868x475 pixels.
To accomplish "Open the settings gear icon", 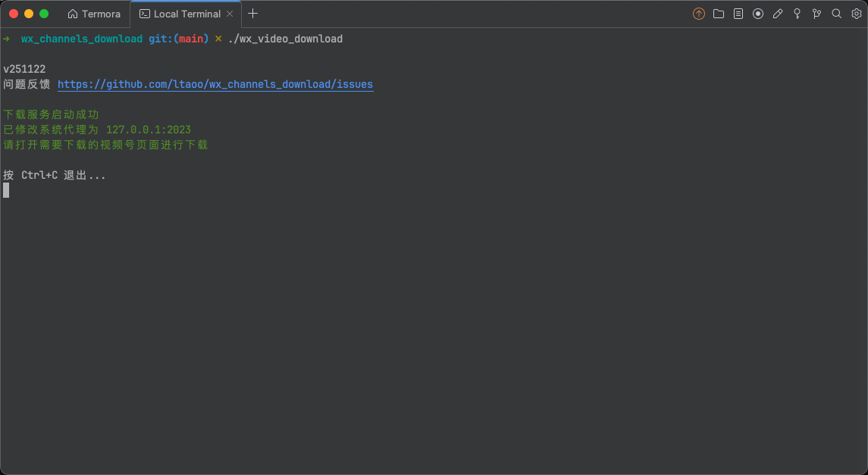I will click(857, 14).
